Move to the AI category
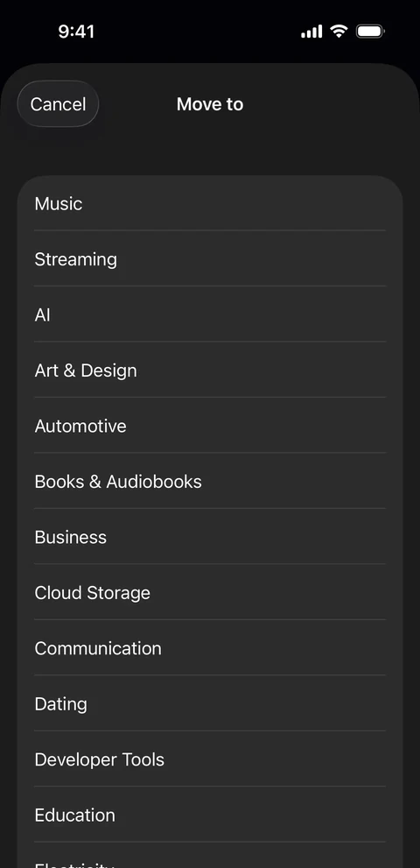 [x=210, y=314]
